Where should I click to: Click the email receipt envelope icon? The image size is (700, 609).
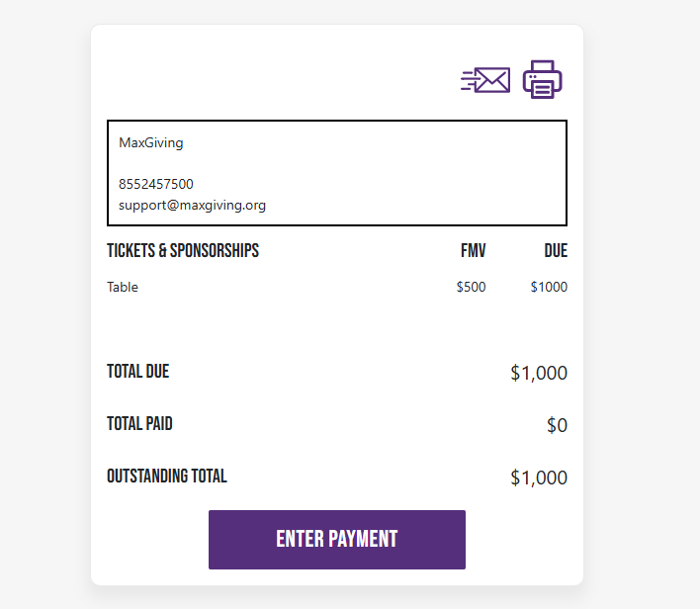point(485,80)
